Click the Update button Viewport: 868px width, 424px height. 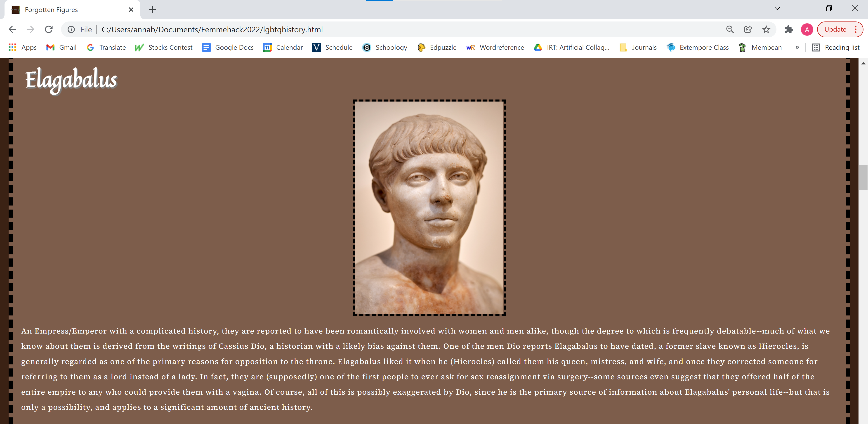(836, 29)
